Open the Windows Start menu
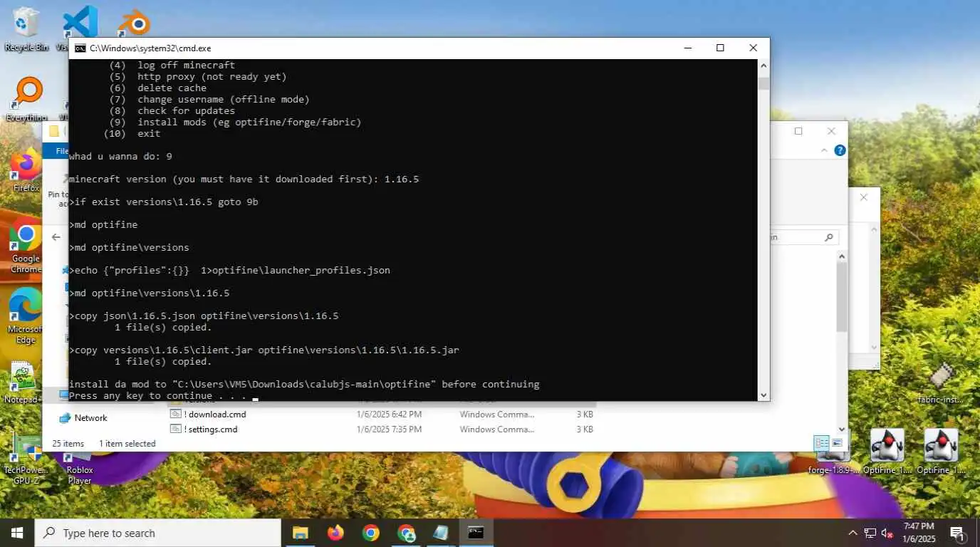The width and height of the screenshot is (980, 547). [x=17, y=533]
